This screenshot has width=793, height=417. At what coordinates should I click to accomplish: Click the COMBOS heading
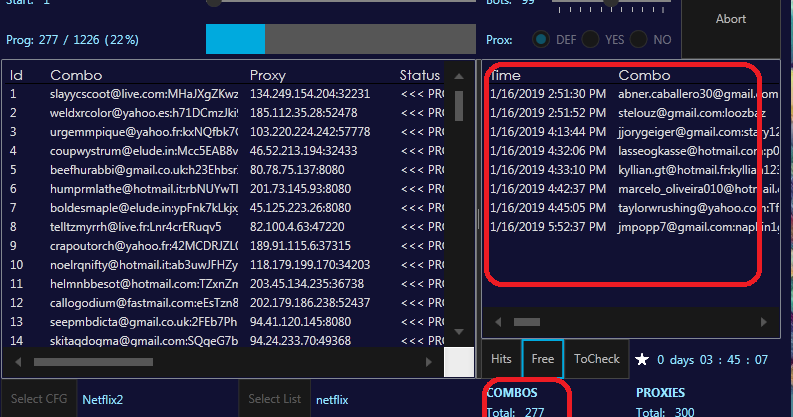pyautogui.click(x=512, y=393)
